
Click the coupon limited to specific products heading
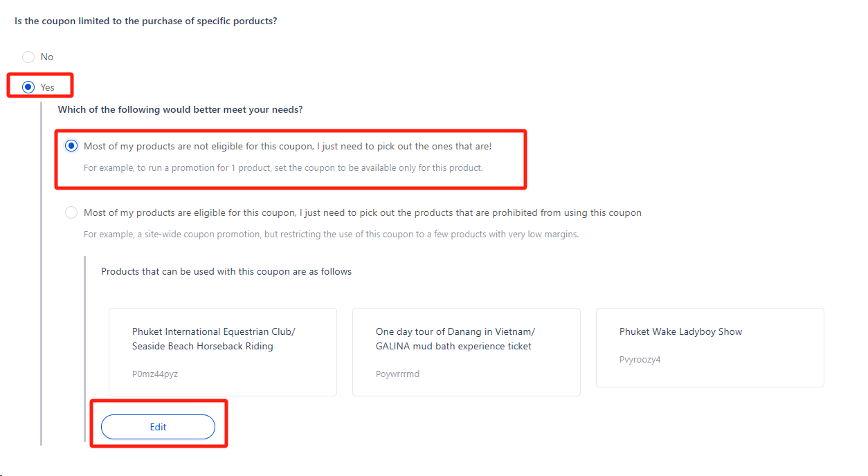145,21
